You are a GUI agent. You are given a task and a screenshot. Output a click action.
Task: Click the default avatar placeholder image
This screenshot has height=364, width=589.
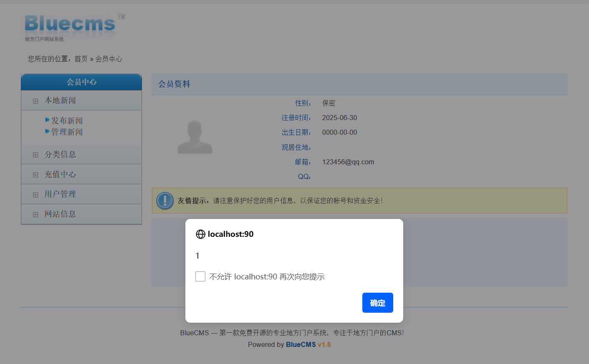(x=195, y=137)
